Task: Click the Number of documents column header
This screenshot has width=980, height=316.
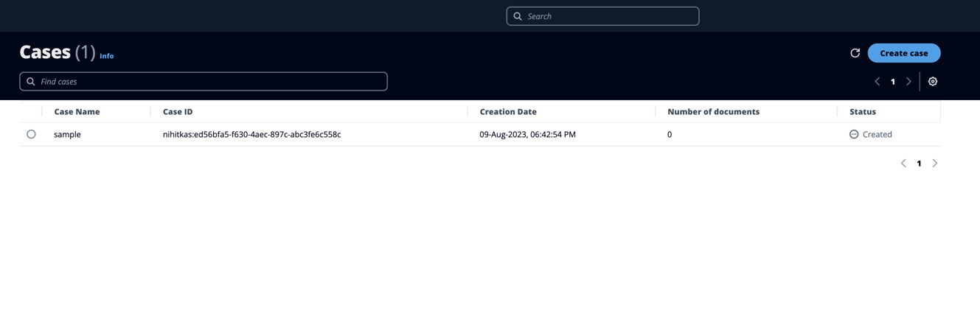Action: point(713,112)
